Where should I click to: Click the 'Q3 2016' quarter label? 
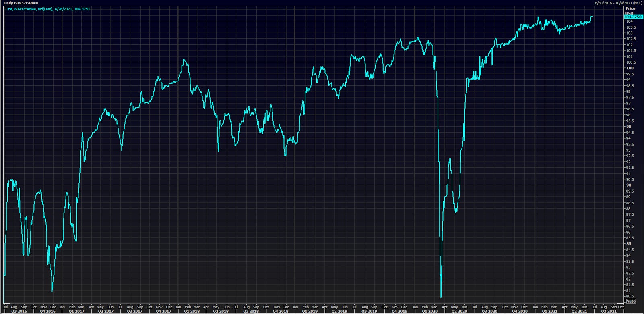(x=19, y=311)
